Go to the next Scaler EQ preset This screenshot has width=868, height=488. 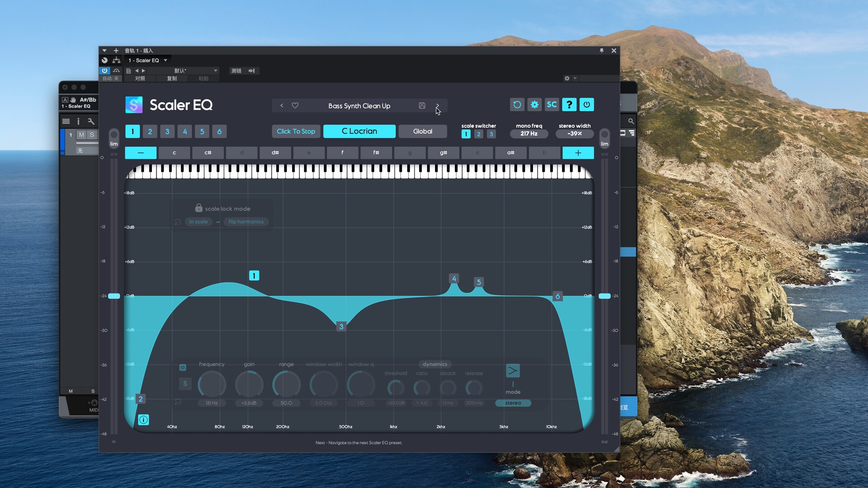pos(437,105)
